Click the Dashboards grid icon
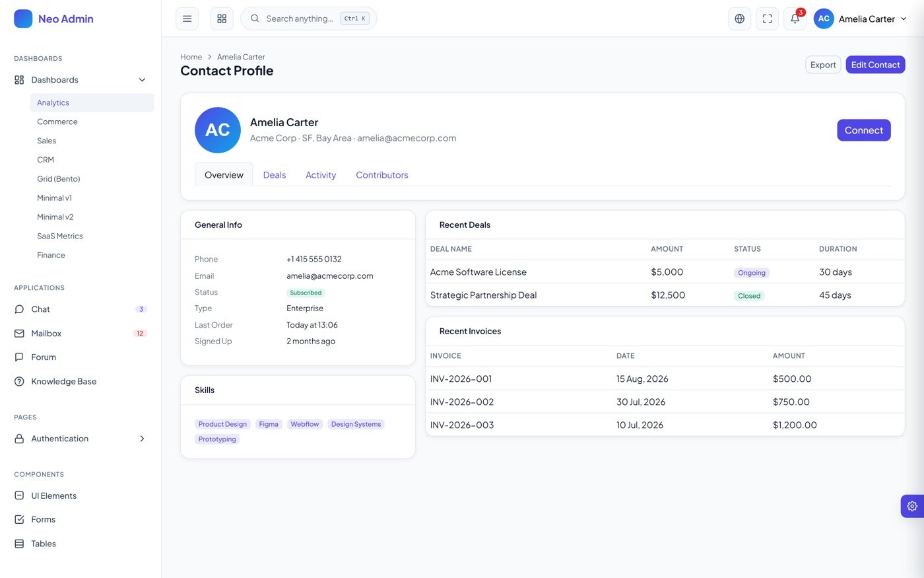924x578 pixels. pyautogui.click(x=19, y=80)
